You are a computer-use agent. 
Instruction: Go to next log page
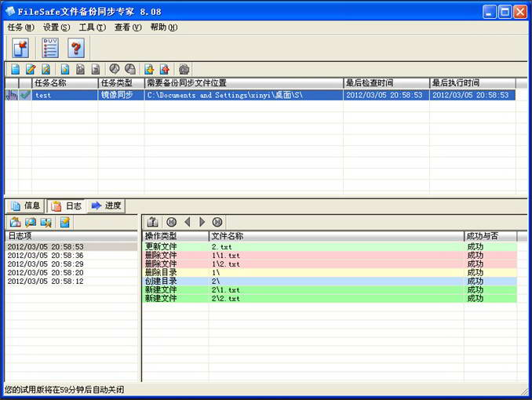202,222
